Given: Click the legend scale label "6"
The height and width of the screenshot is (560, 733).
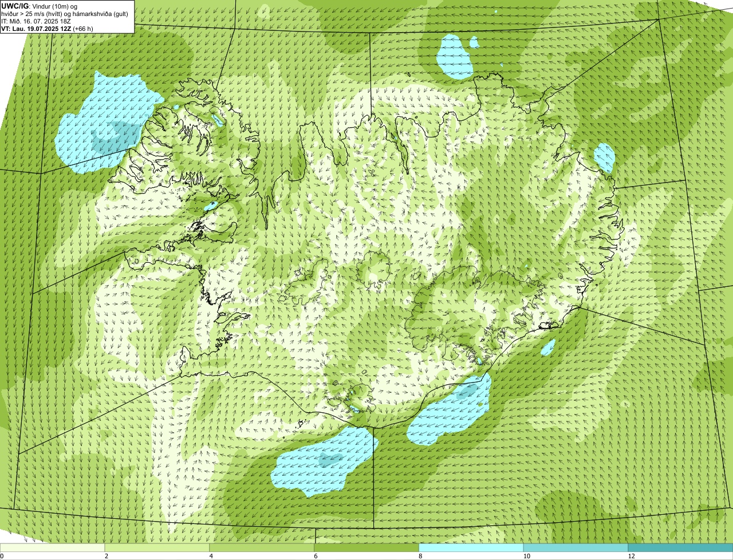Looking at the screenshot, I should tap(316, 556).
